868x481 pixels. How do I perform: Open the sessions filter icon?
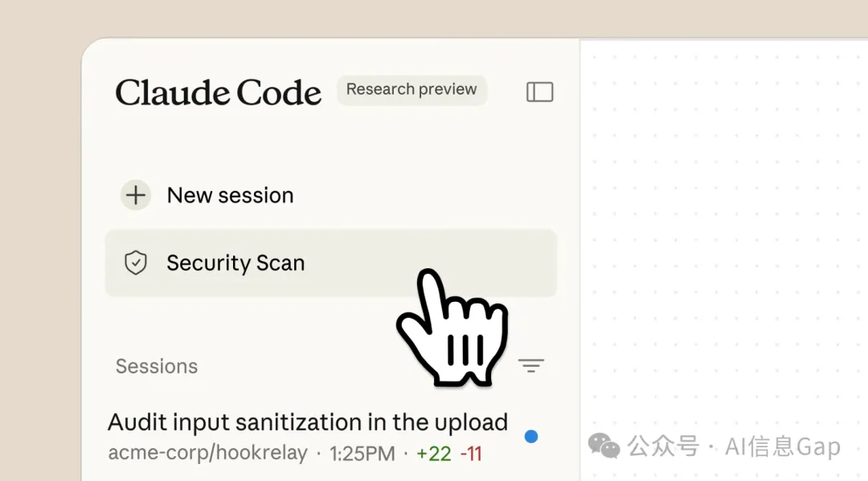[x=530, y=366]
